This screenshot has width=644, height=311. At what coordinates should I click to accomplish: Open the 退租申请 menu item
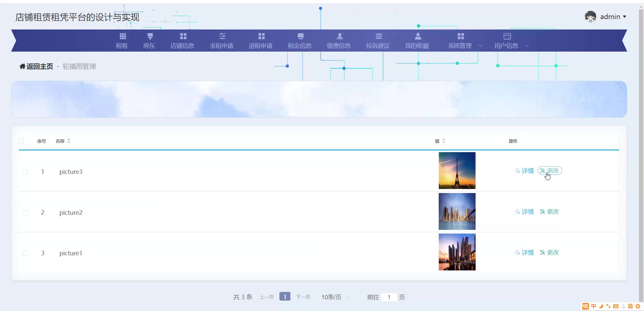click(x=261, y=41)
